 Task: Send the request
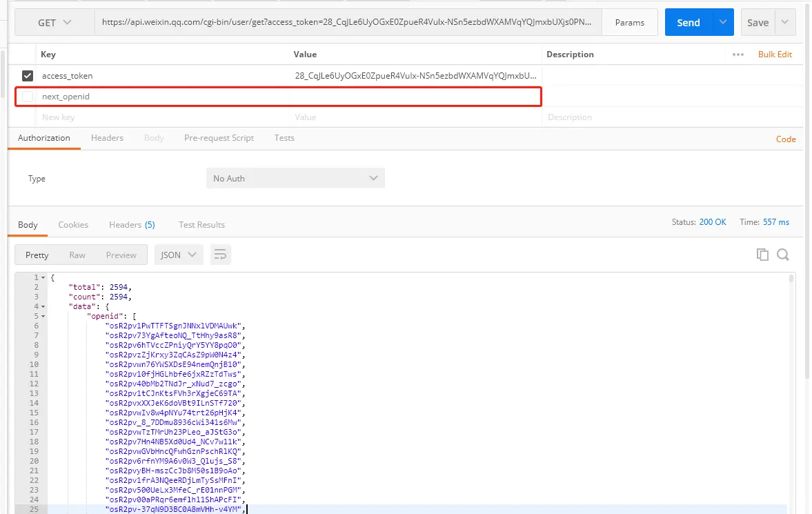tap(689, 22)
